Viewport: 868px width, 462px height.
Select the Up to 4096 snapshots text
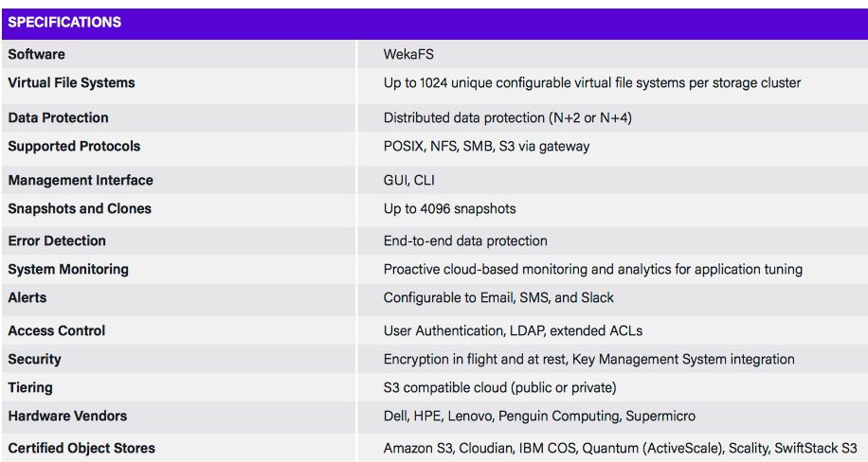(449, 208)
